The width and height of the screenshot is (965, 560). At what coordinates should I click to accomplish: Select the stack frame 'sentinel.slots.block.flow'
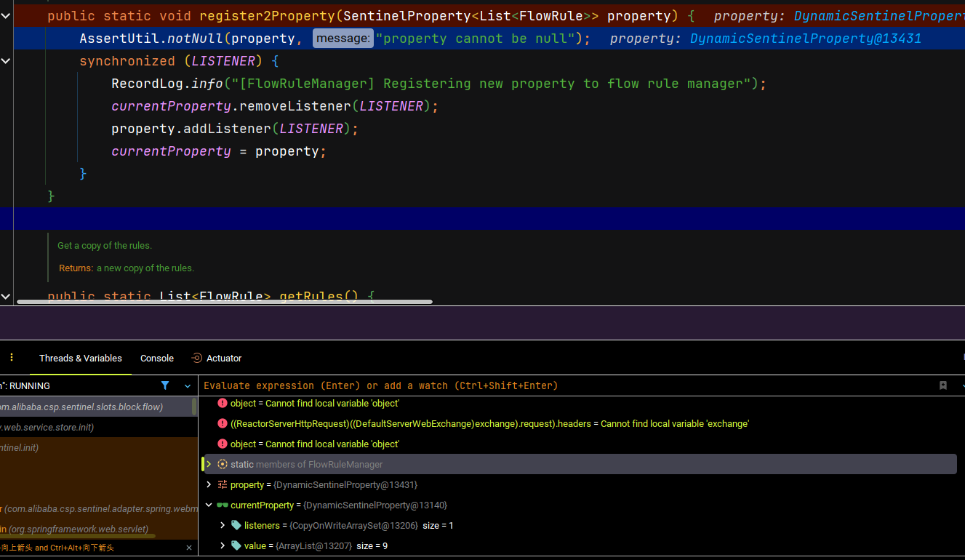tap(95, 407)
